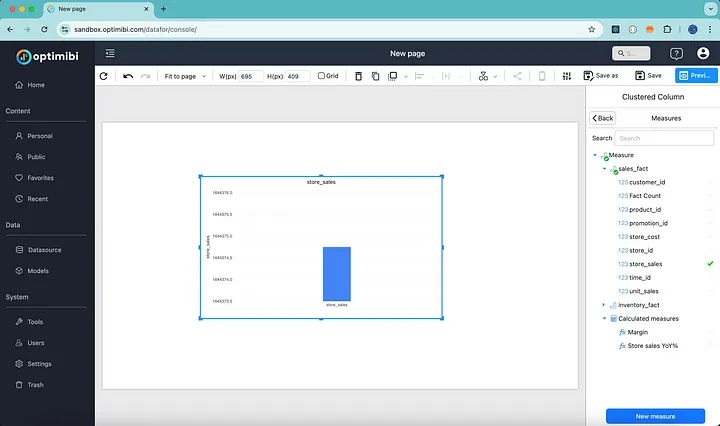Open the help icon
The width and height of the screenshot is (720, 426).
tap(676, 54)
